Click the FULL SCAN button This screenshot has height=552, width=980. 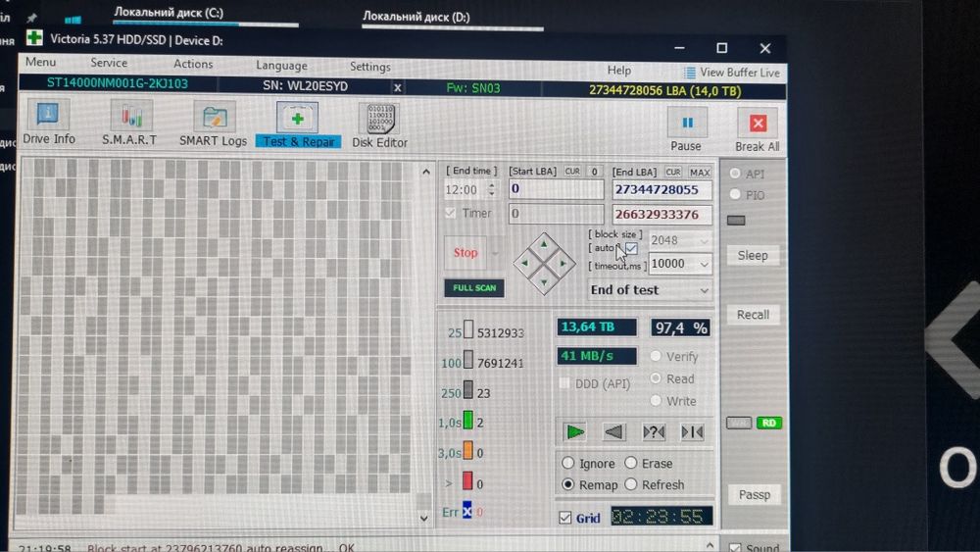click(x=474, y=288)
